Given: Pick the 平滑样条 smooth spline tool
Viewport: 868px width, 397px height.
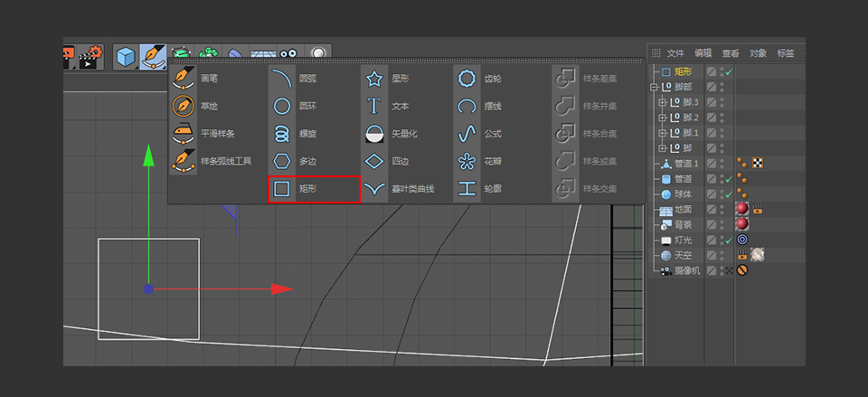Looking at the screenshot, I should (203, 134).
